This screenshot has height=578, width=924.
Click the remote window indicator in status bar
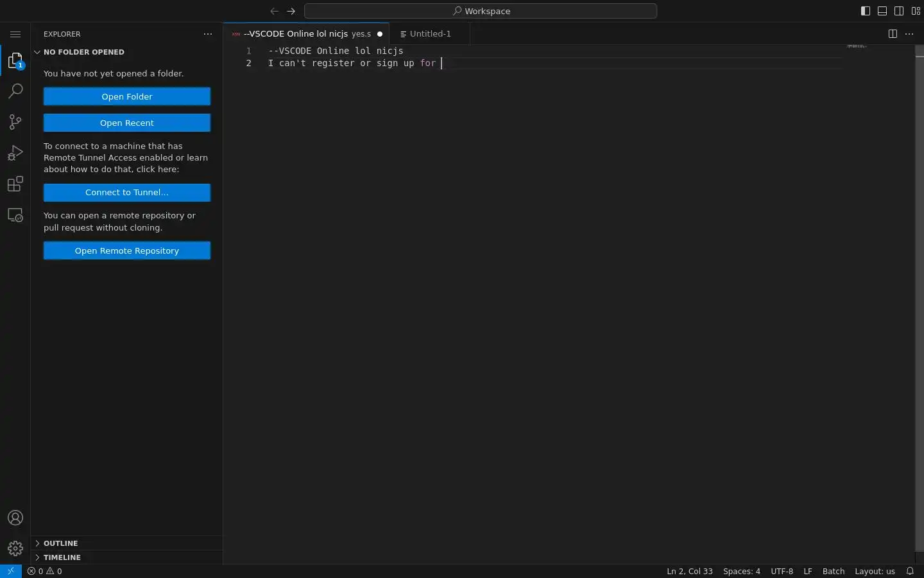[x=11, y=571]
